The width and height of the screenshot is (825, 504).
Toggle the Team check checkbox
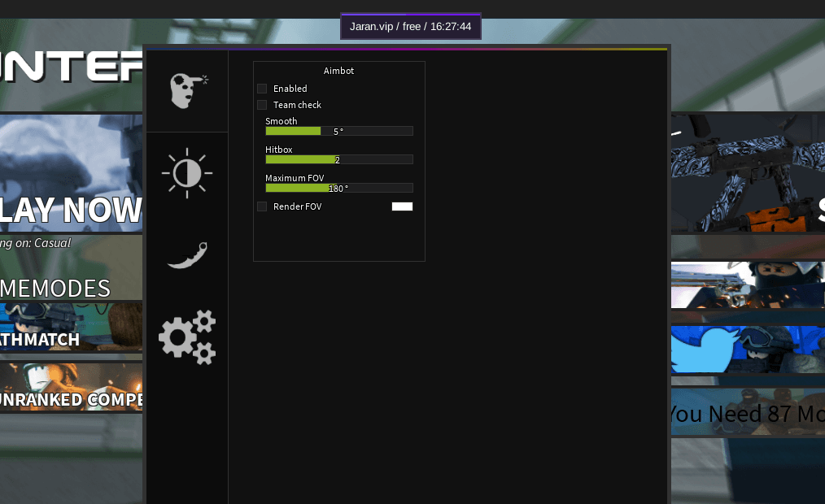click(x=262, y=105)
